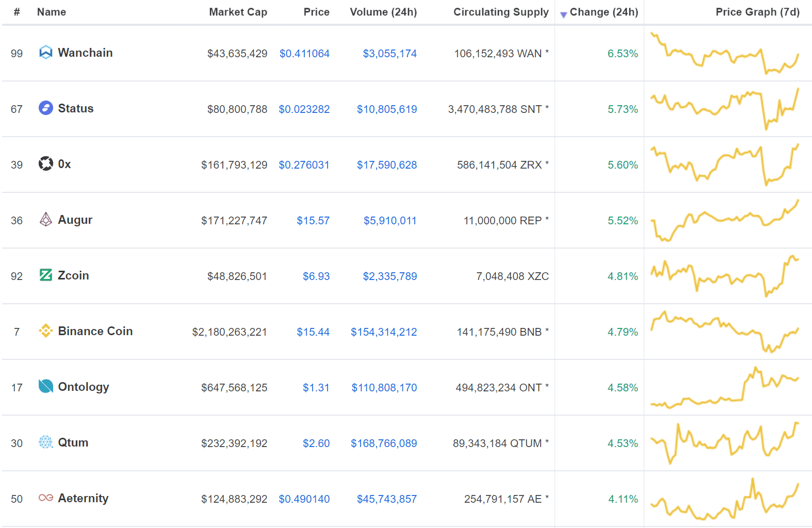
Task: Click Zcoin volume $2,335,789
Action: pyautogui.click(x=390, y=276)
